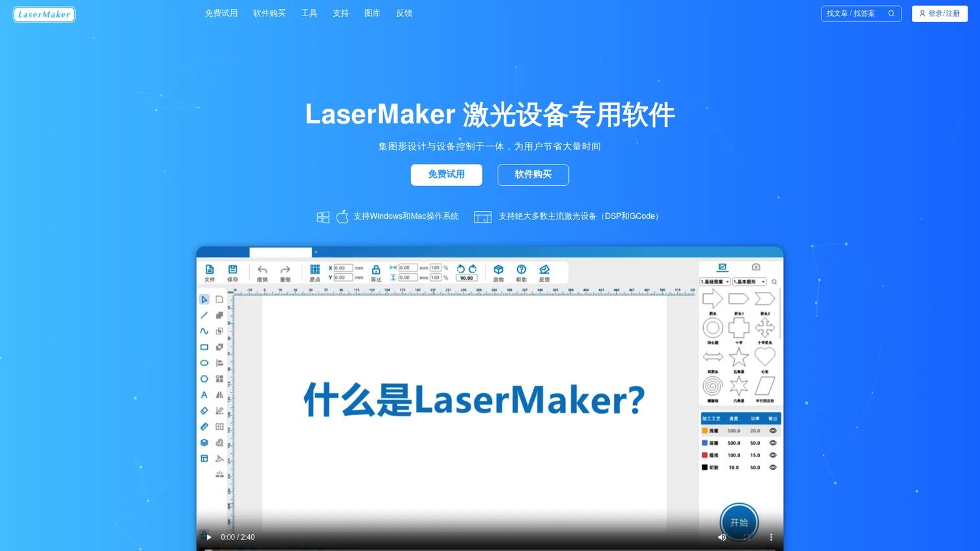The image size is (980, 551).
Task: Select the rectangle drawing tool
Action: pos(204,347)
